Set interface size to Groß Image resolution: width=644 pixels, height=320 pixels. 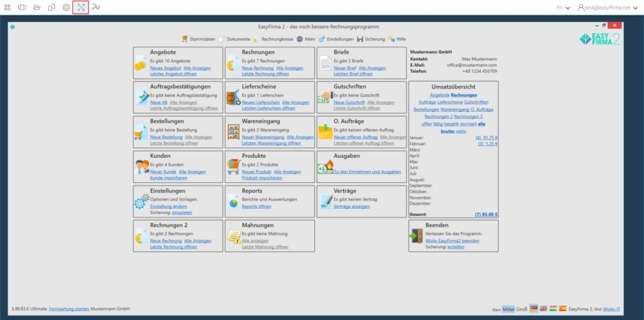click(x=521, y=309)
